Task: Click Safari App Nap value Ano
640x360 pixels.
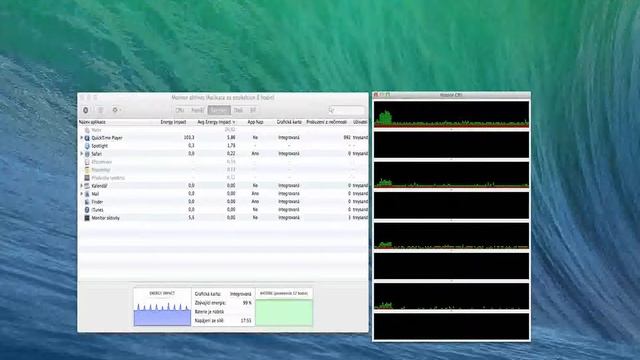Action: point(255,153)
